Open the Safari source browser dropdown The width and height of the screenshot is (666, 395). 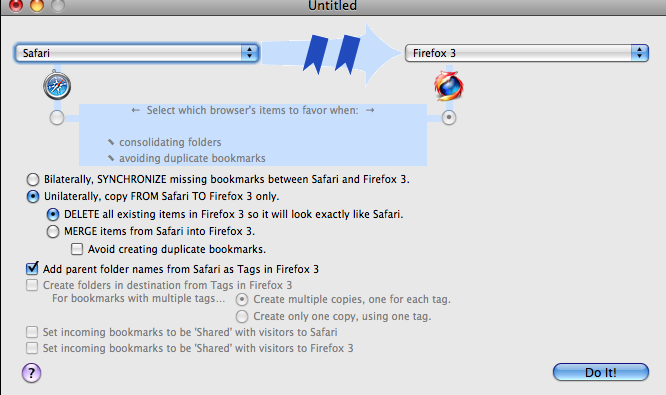pos(137,53)
